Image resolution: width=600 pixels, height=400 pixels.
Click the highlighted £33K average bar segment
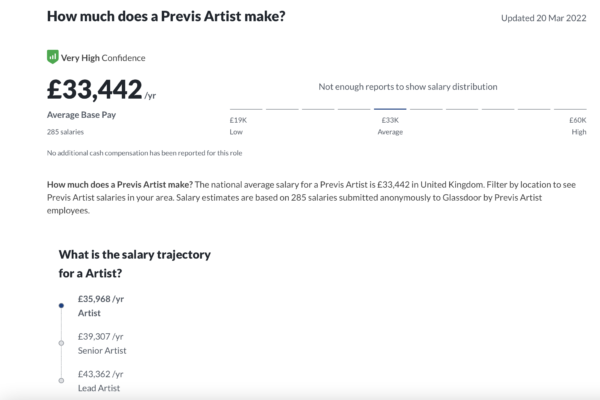click(x=390, y=109)
